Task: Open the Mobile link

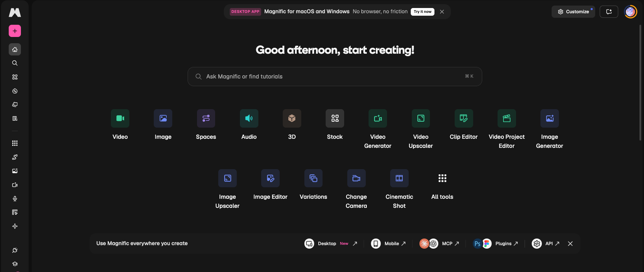Action: click(388, 244)
